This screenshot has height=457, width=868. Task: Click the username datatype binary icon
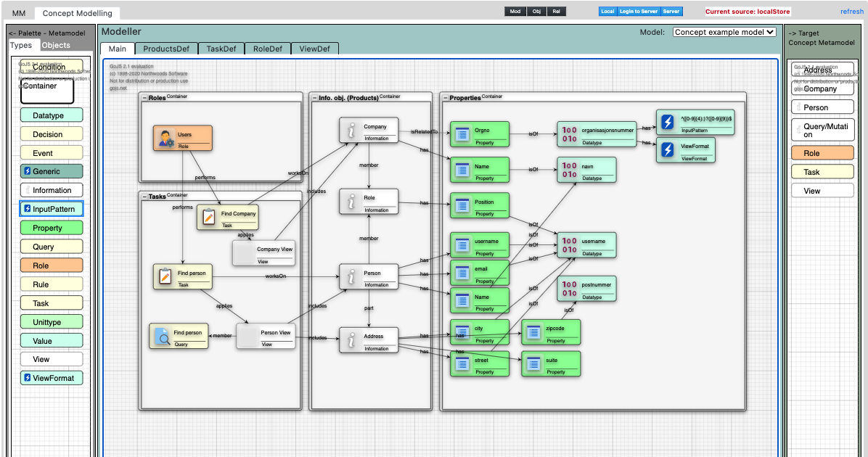pos(569,245)
